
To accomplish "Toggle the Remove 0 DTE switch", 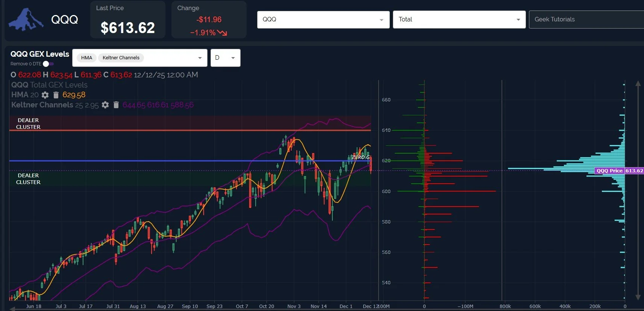I will click(x=48, y=64).
